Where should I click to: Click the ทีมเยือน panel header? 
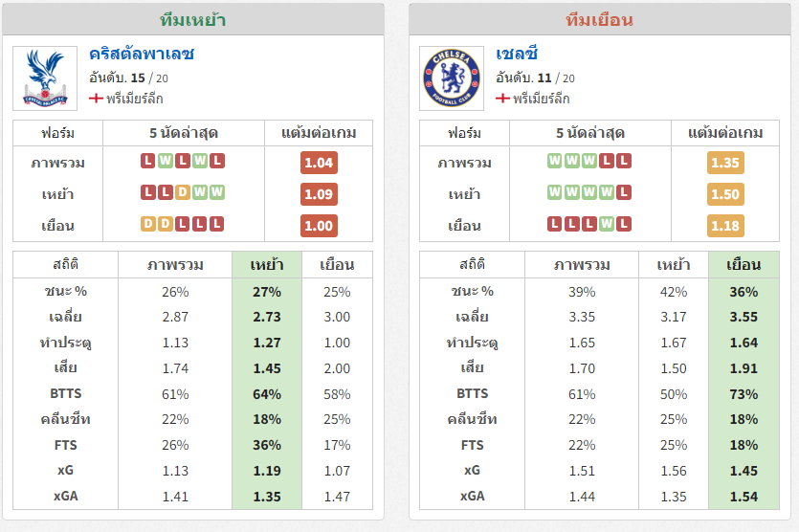600,20
